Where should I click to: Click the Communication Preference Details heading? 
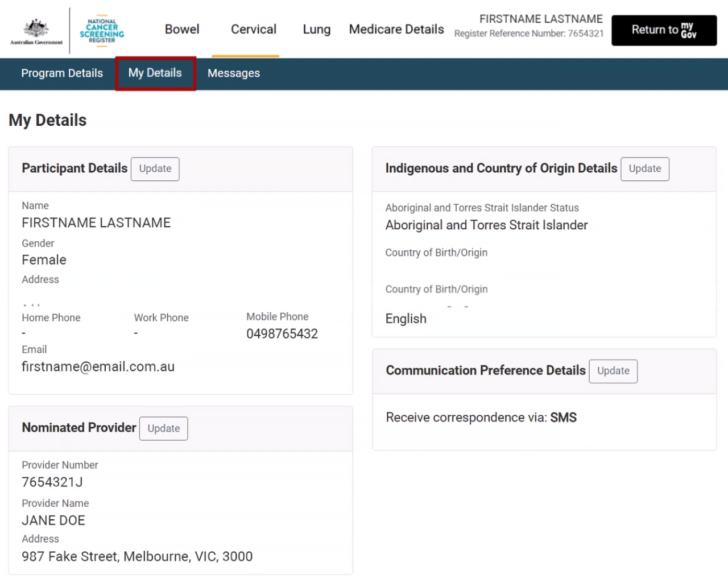tap(486, 371)
